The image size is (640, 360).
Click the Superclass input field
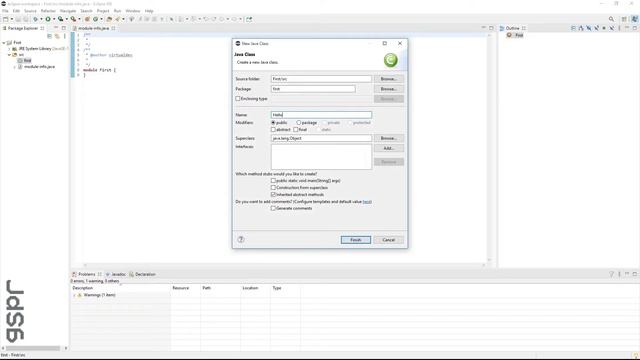[321, 138]
